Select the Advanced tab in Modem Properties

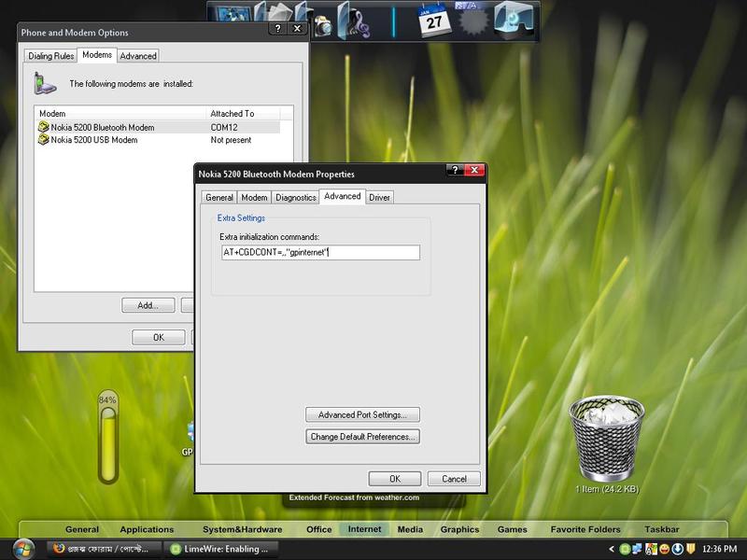click(342, 196)
